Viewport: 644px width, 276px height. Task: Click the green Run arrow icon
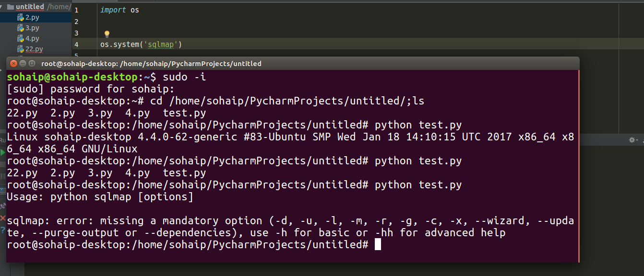pos(2,152)
